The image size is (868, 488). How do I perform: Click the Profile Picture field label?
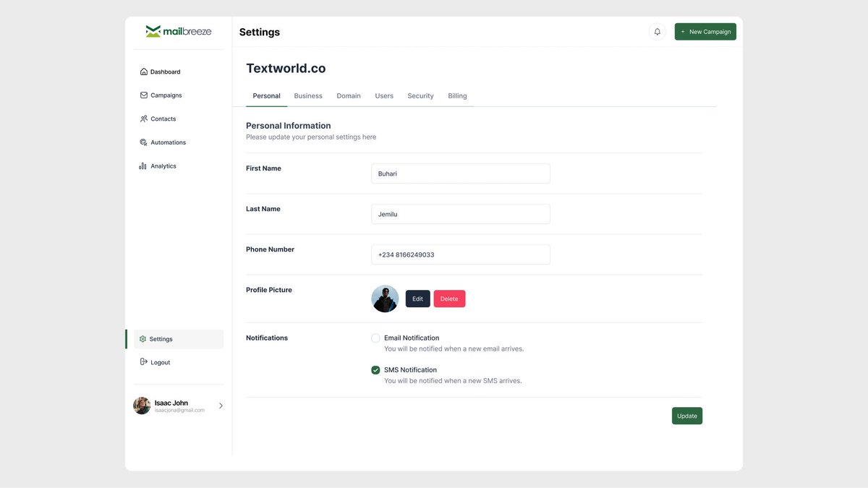269,290
